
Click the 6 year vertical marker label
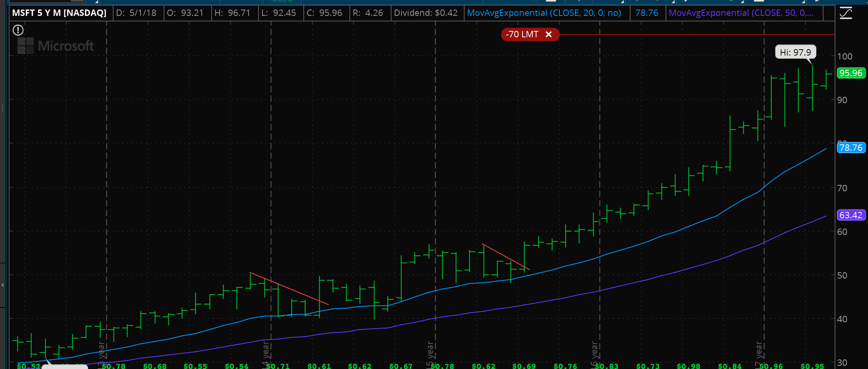(594, 354)
